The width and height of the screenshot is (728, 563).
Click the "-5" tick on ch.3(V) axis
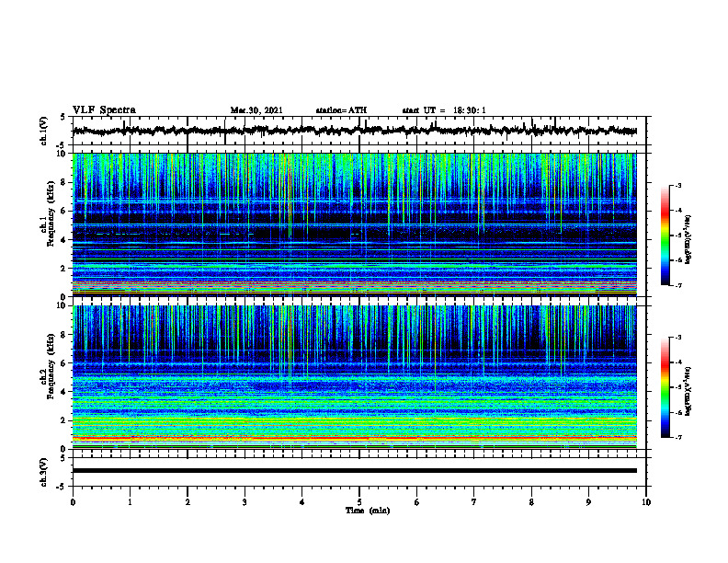click(62, 488)
